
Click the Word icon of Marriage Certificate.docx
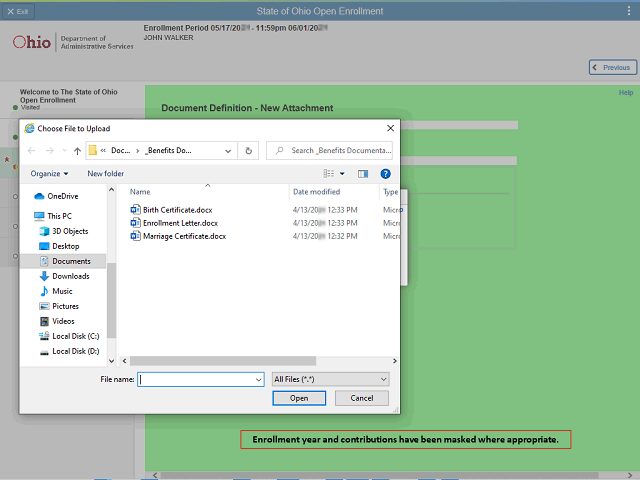(x=135, y=236)
